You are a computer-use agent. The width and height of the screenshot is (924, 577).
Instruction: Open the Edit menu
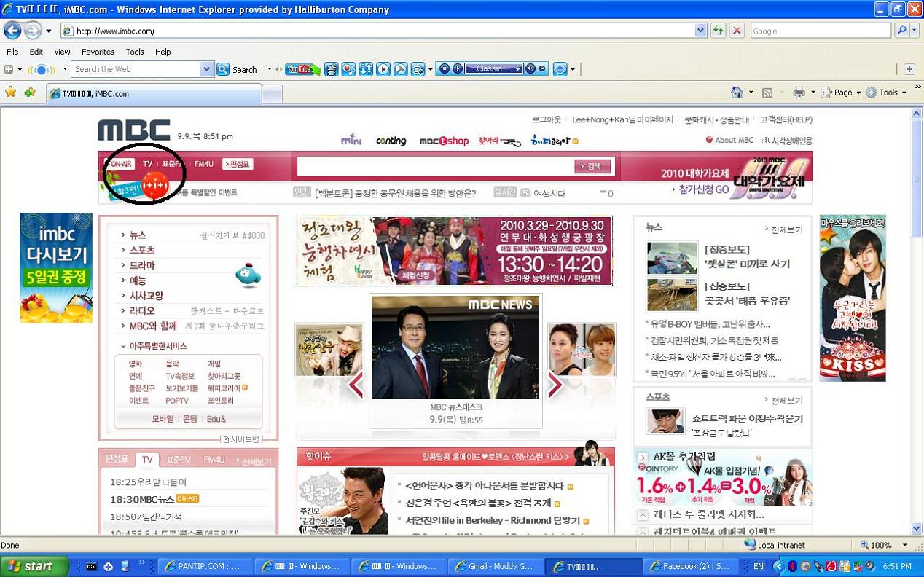coord(36,52)
